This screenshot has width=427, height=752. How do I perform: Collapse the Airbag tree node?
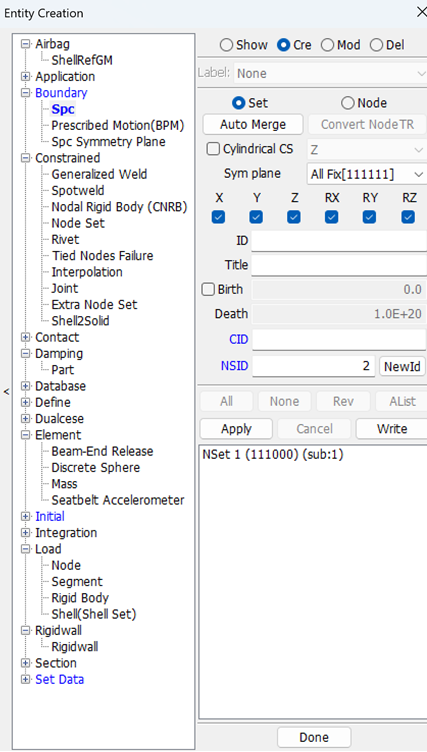pos(25,44)
